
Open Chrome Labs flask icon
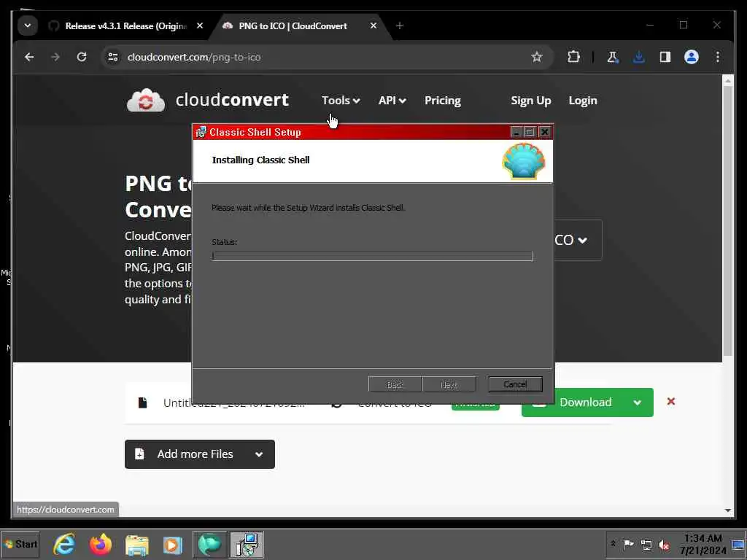coord(613,57)
